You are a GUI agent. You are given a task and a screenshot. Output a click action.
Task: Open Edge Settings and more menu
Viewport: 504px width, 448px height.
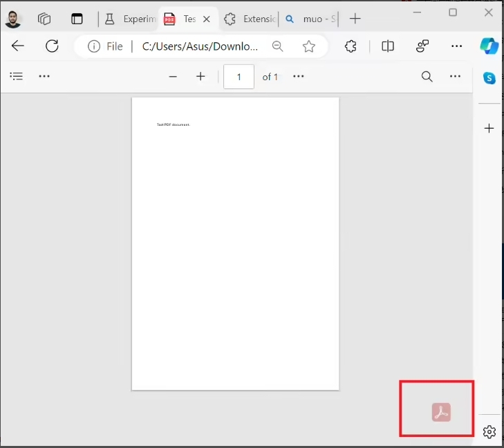click(x=456, y=46)
